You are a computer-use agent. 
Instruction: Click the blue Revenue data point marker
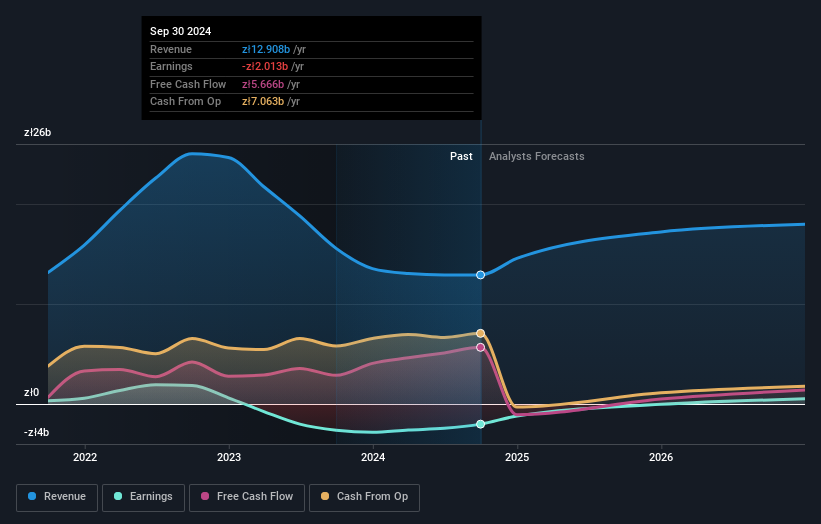pyautogui.click(x=480, y=275)
